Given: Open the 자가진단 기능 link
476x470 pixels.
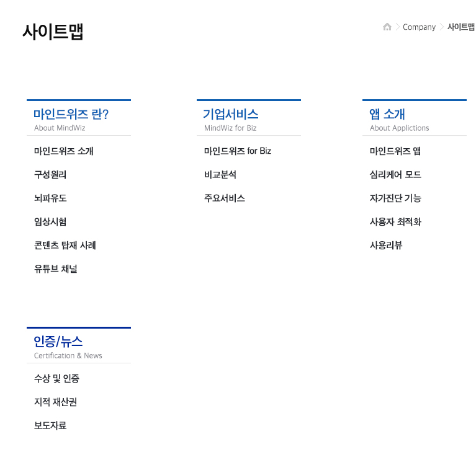Looking at the screenshot, I should [x=395, y=198].
